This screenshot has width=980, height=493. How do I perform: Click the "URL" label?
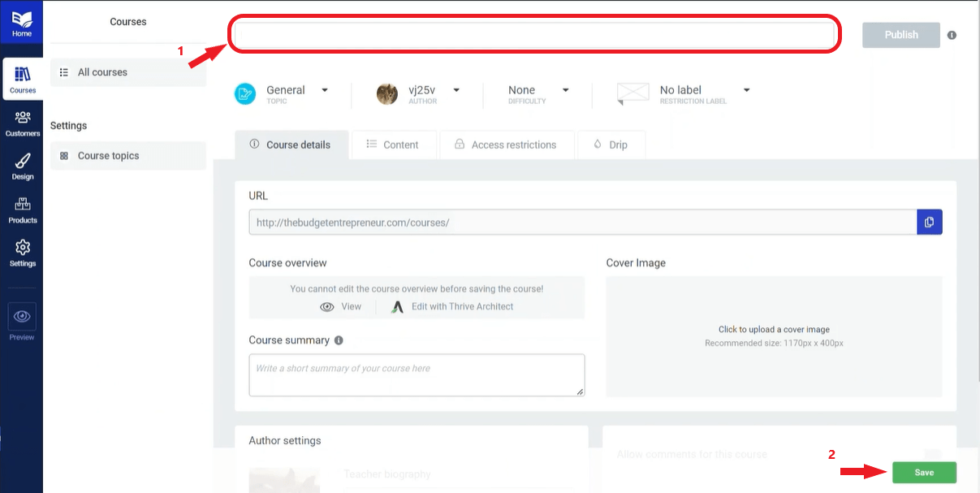258,196
